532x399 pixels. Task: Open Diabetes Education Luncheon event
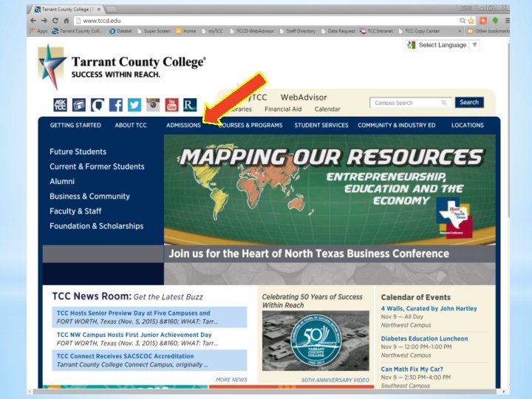[x=424, y=338]
